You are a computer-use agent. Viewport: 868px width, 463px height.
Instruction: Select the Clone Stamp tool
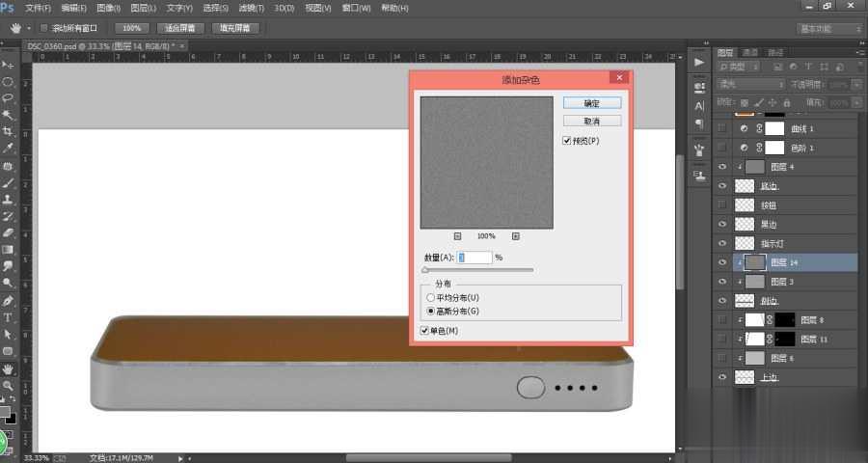[x=8, y=200]
